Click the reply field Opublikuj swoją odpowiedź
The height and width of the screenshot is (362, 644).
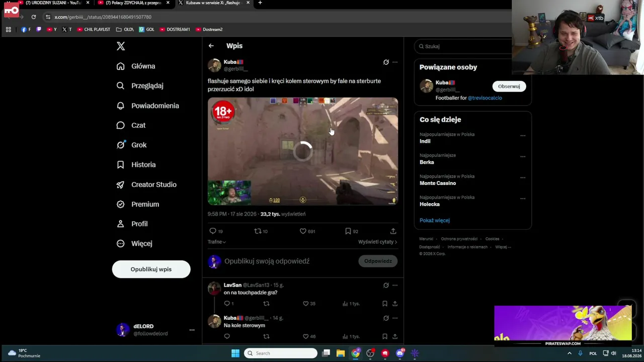pos(267,261)
